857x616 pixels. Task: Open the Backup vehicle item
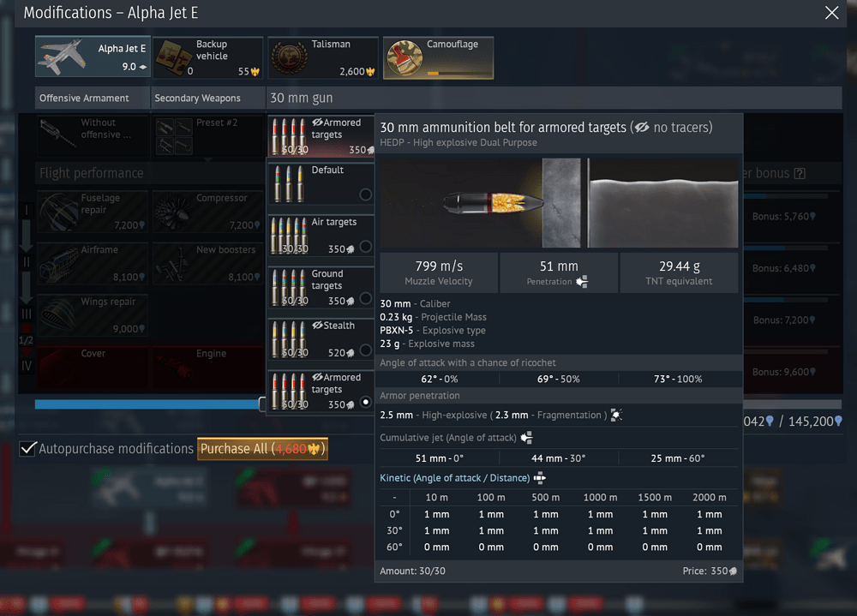(208, 57)
